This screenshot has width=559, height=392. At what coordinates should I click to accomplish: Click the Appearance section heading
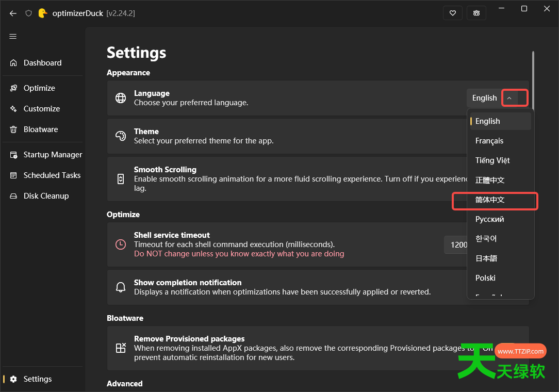tap(128, 73)
